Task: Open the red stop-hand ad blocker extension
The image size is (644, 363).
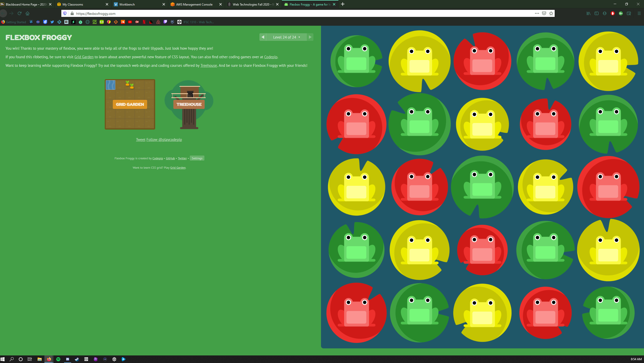Action: (x=613, y=13)
